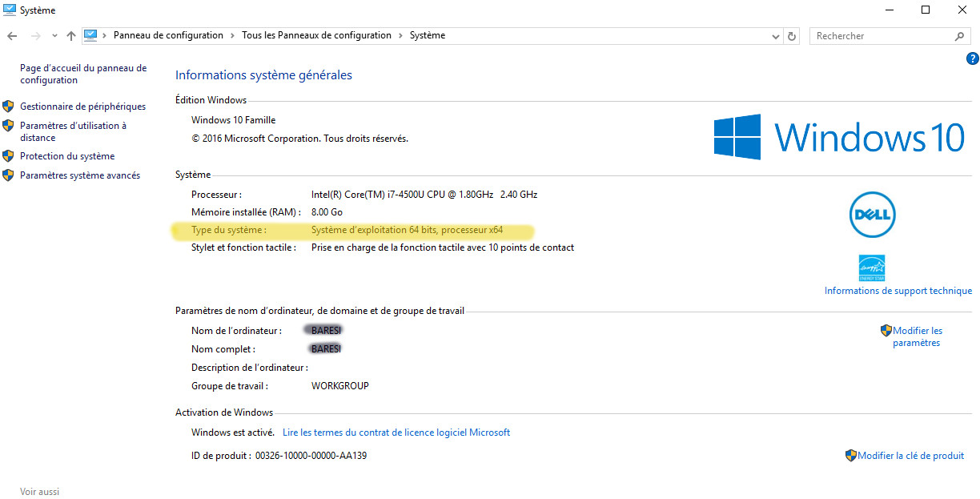980x499 pixels.
Task: Click the computer icon in address bar
Action: point(90,35)
